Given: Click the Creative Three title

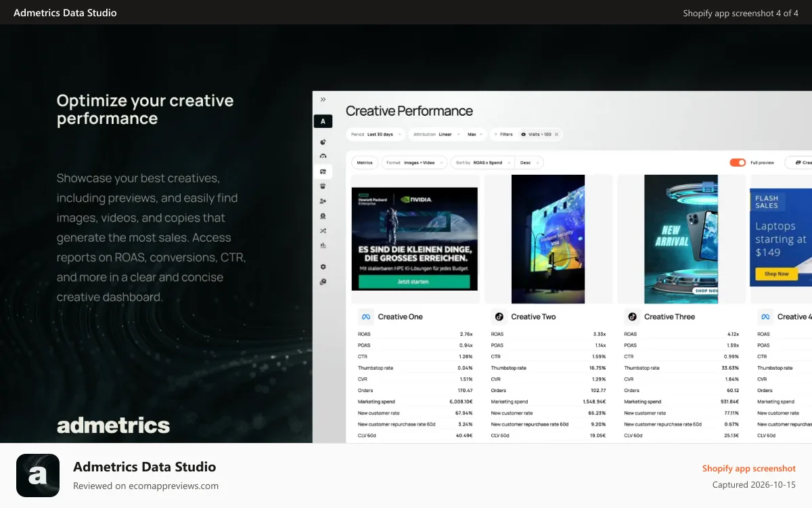Looking at the screenshot, I should 669,316.
